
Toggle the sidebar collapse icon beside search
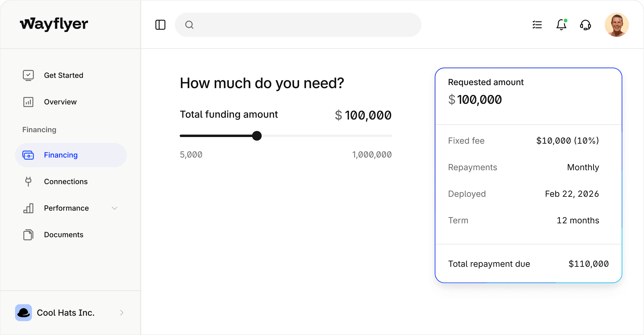point(160,25)
